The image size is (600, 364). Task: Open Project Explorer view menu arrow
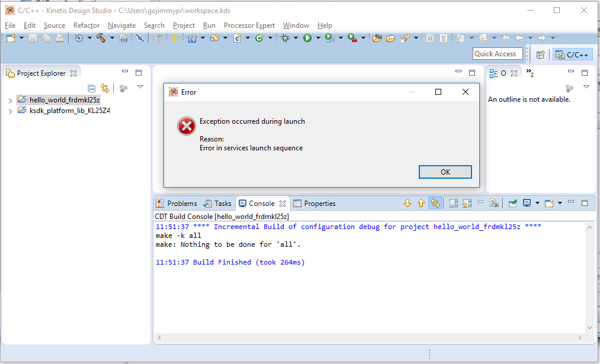(x=140, y=87)
